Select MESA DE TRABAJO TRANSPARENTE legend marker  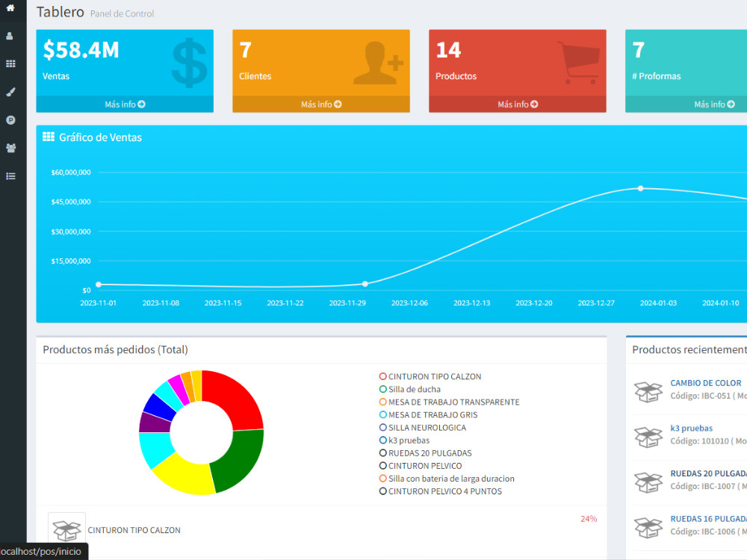coord(382,402)
